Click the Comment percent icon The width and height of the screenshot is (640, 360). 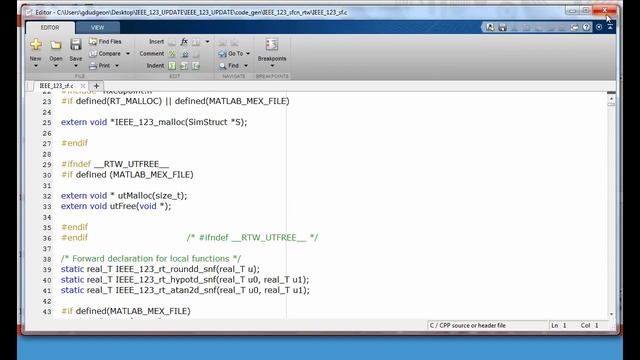172,53
